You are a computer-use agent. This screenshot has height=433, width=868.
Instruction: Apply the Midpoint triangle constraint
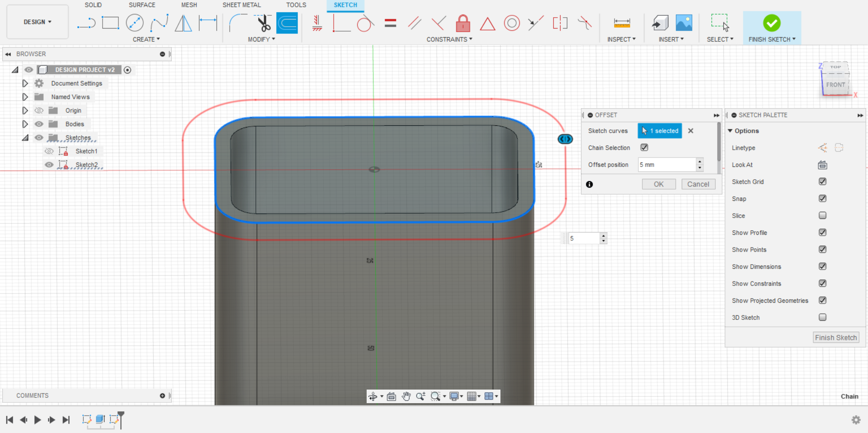(487, 24)
